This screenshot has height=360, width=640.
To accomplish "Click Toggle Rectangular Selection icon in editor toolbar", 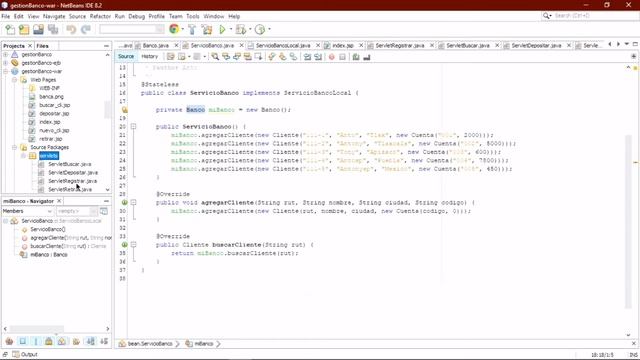I will coord(258,57).
